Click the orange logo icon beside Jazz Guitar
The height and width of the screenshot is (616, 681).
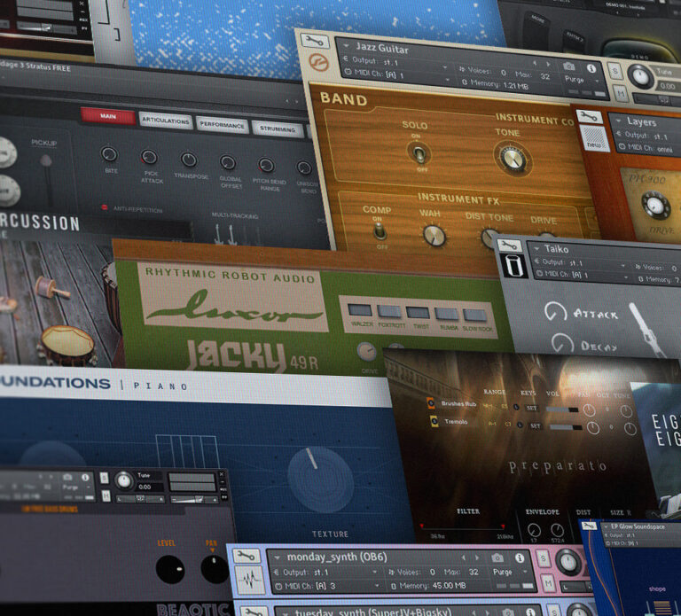point(318,62)
